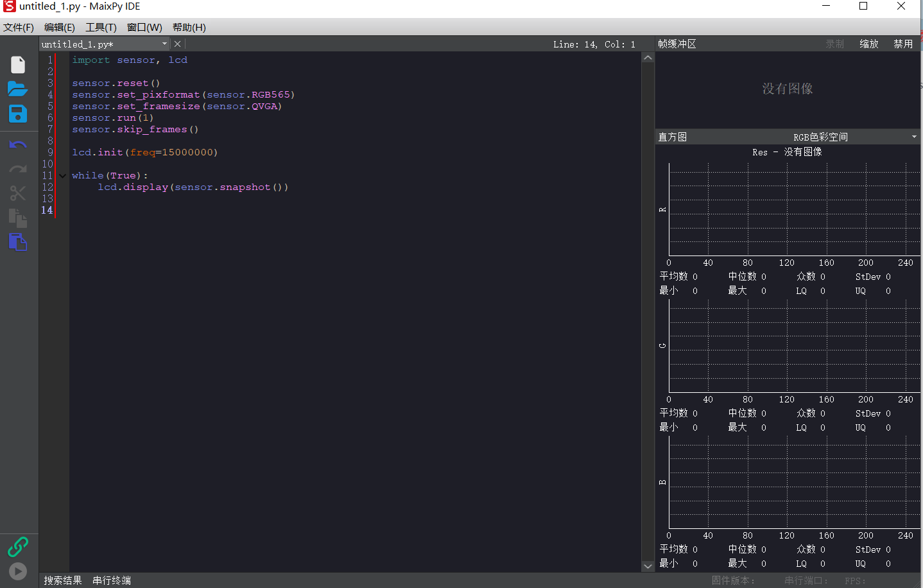The image size is (923, 588).
Task: Click the MaixPy IDE logo in the title bar
Action: [x=9, y=6]
